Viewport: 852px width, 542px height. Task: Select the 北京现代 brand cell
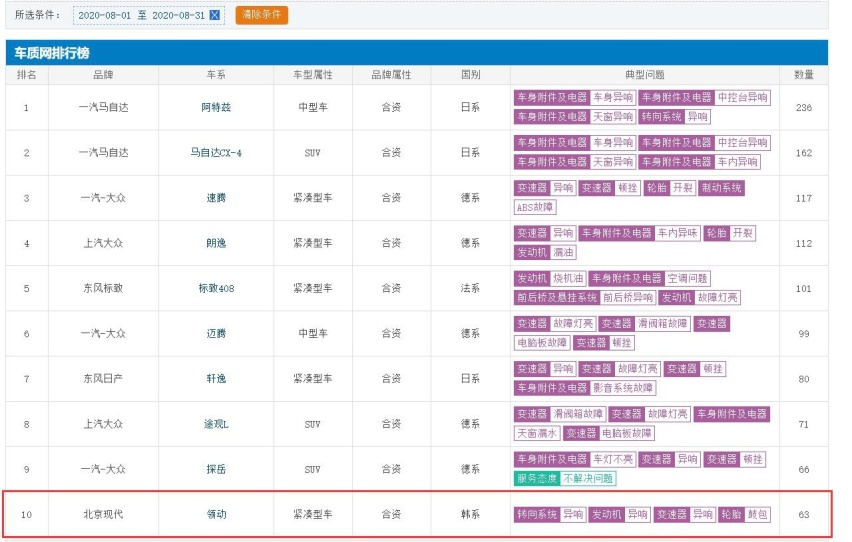click(103, 514)
